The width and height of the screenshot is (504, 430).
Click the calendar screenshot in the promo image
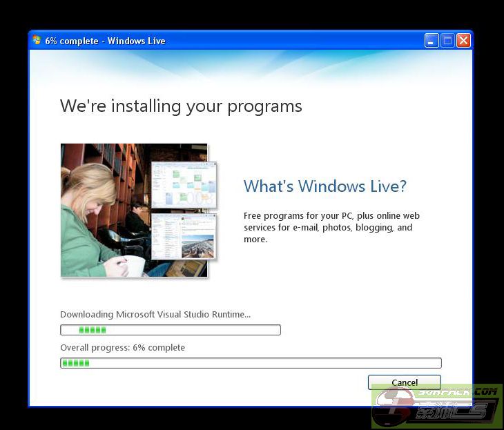pyautogui.click(x=184, y=185)
